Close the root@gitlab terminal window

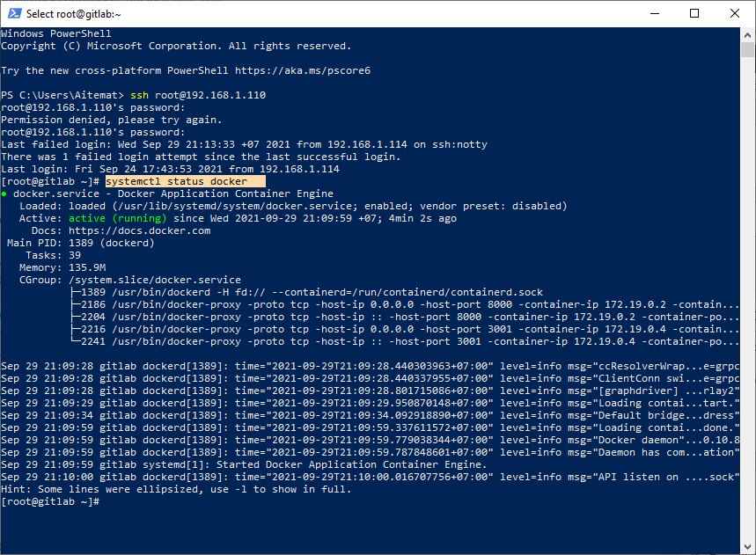734,13
